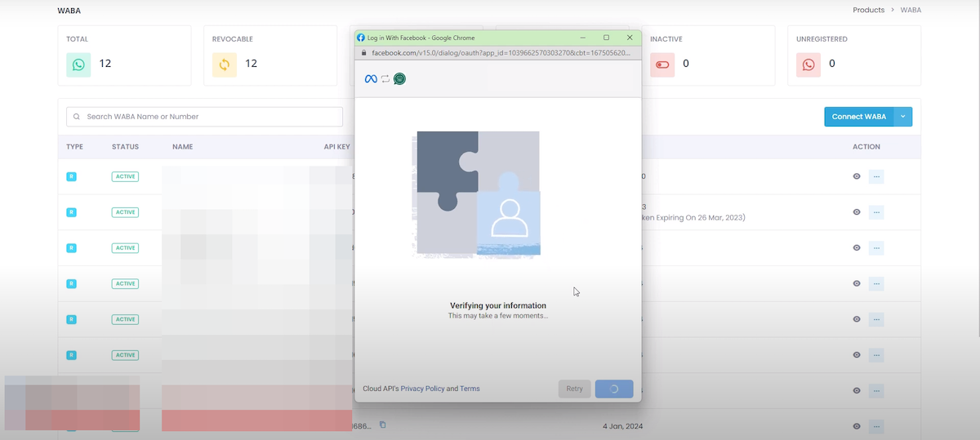Viewport: 980px width, 440px height.
Task: Click the loading spinner button in popup
Action: pos(614,389)
